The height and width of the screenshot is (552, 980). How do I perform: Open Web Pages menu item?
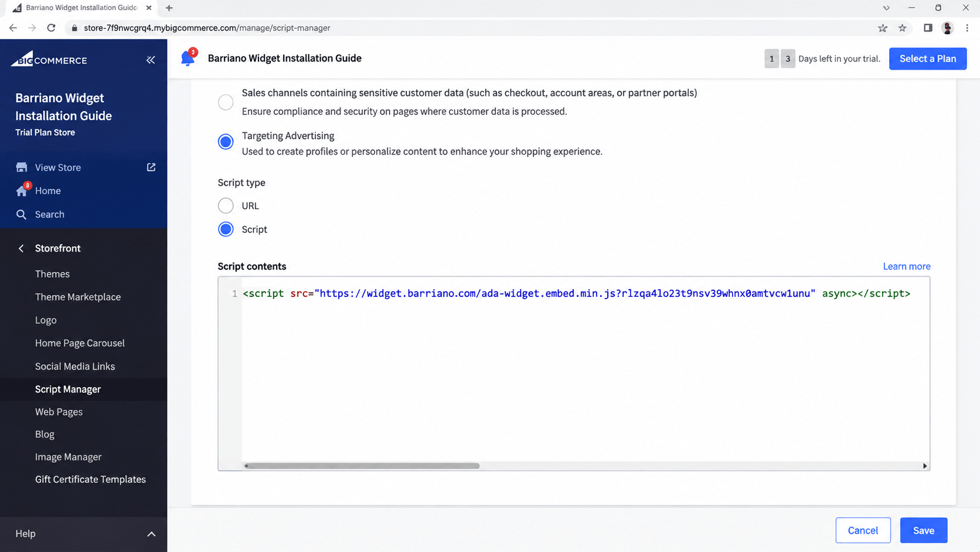tap(59, 412)
